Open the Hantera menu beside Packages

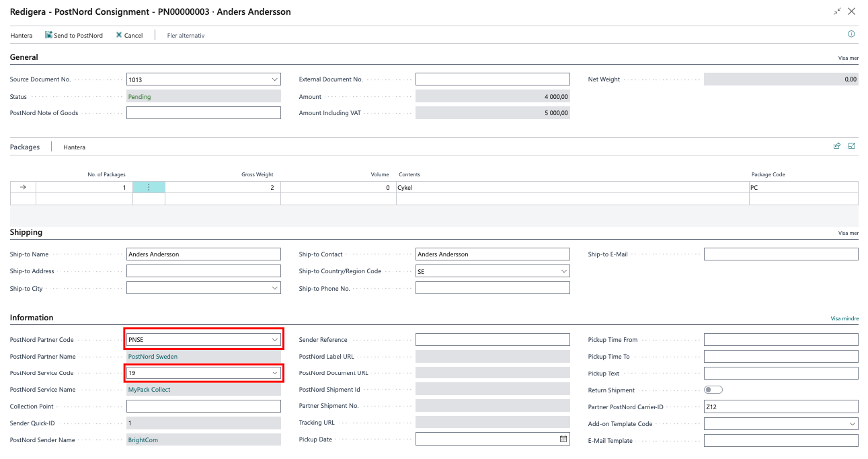point(74,147)
